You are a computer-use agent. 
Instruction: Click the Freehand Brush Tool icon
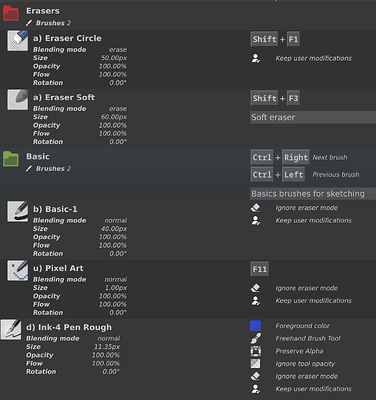click(x=256, y=338)
